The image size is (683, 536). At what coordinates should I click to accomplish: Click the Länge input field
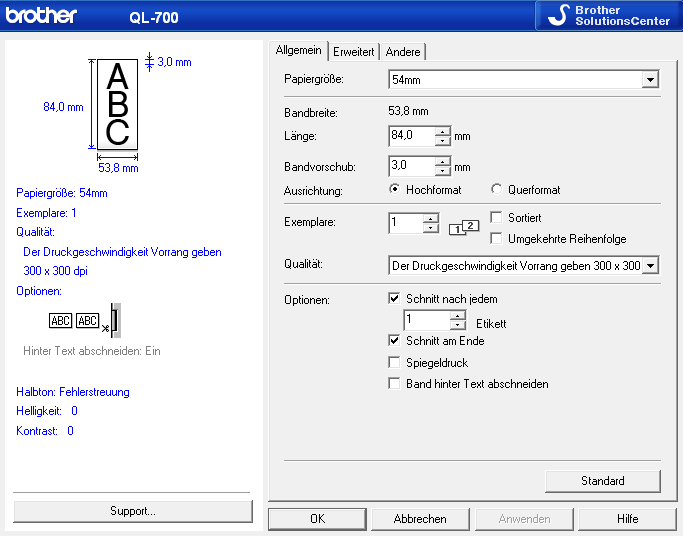[412, 136]
